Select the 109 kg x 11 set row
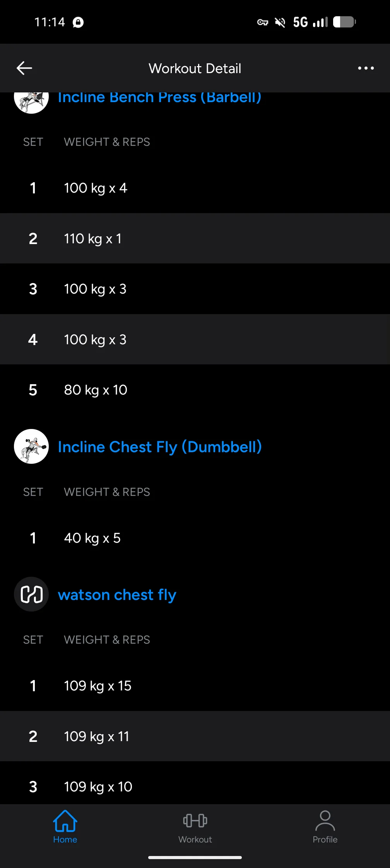 point(195,736)
